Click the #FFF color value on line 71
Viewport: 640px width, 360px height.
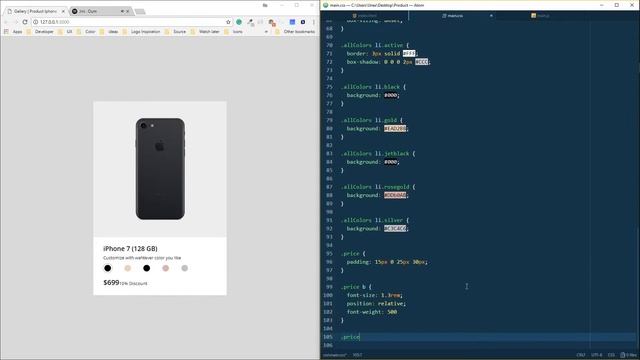pyautogui.click(x=409, y=53)
